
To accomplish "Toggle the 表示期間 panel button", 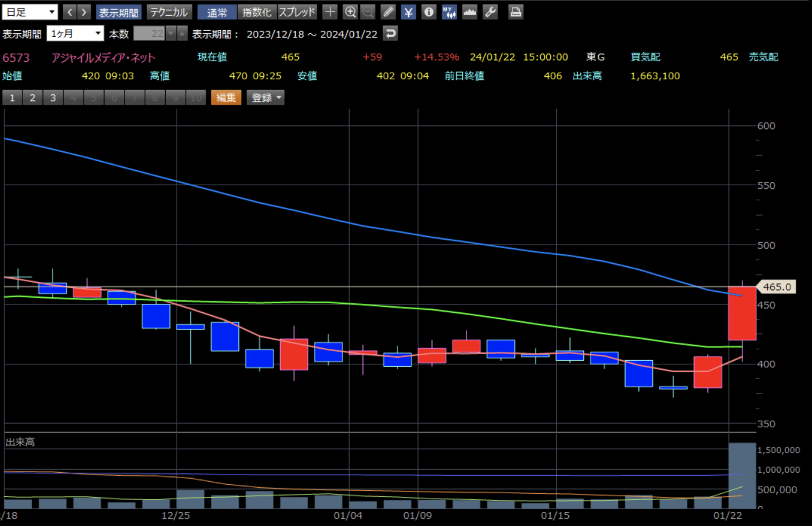I will point(118,12).
